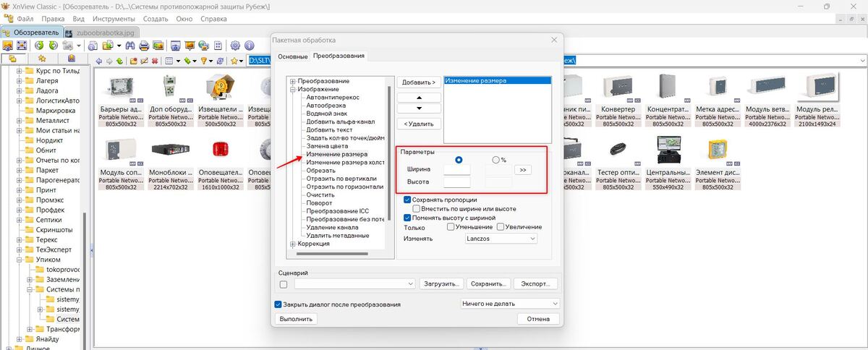Open settings via the gear icon
The width and height of the screenshot is (868, 350).
pos(235,46)
